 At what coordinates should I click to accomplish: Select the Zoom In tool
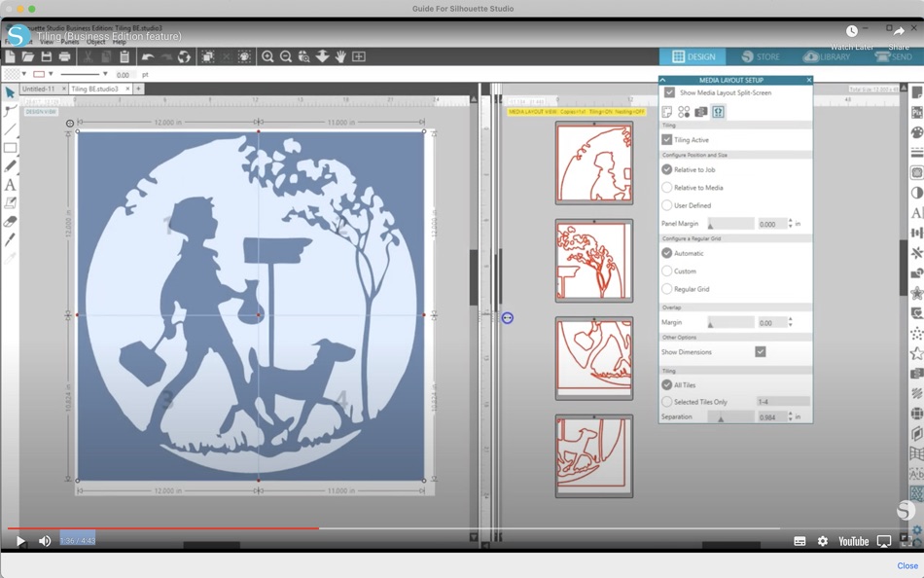point(268,56)
